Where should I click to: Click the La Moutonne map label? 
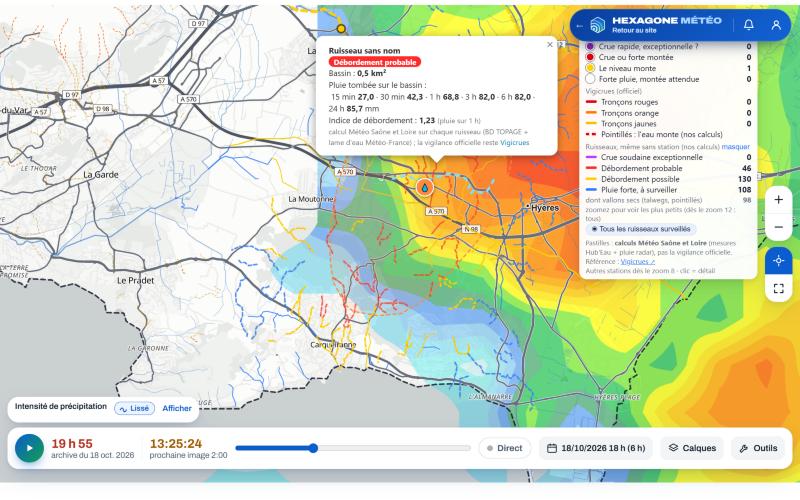point(311,199)
